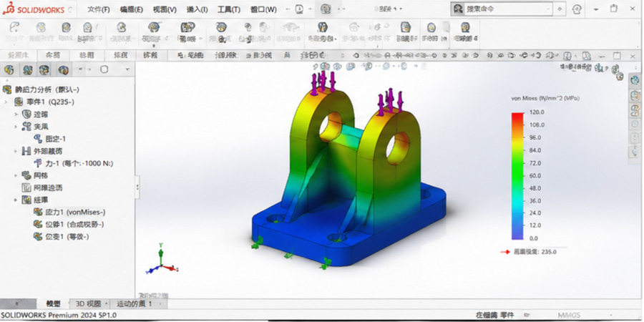Open Appearances task pane icon

[635, 138]
